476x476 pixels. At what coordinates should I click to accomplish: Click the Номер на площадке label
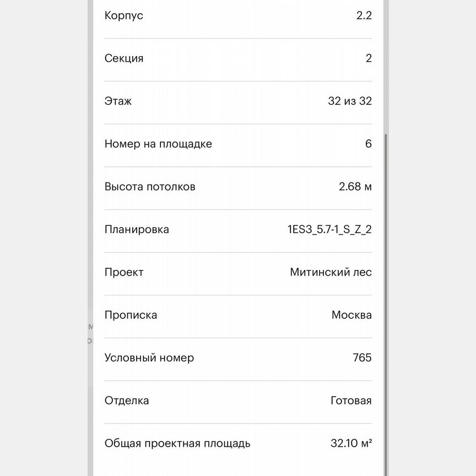159,144
